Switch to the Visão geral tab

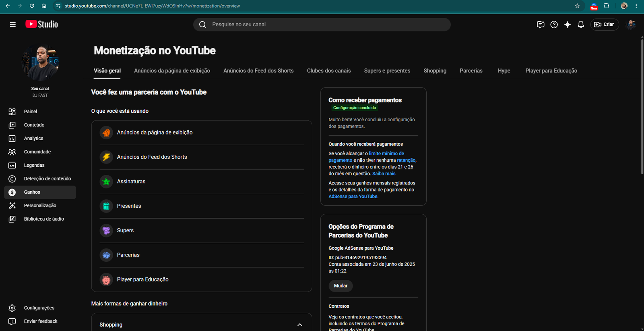tap(107, 71)
